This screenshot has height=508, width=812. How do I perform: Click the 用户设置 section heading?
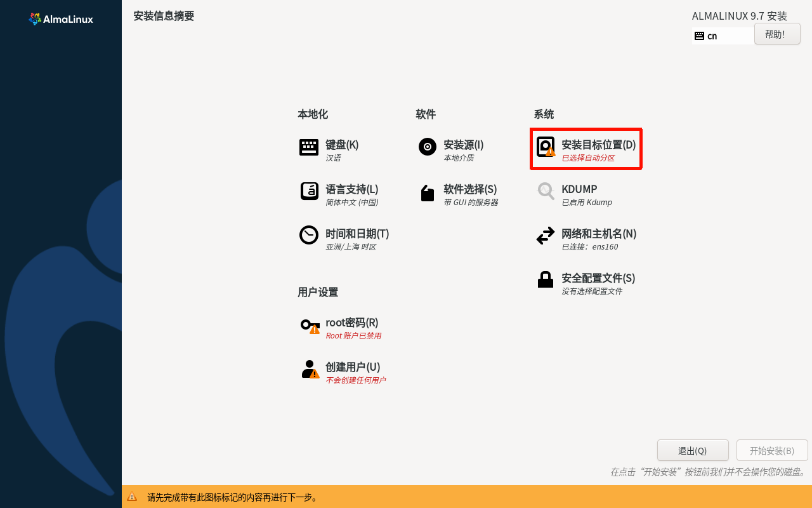click(x=318, y=292)
